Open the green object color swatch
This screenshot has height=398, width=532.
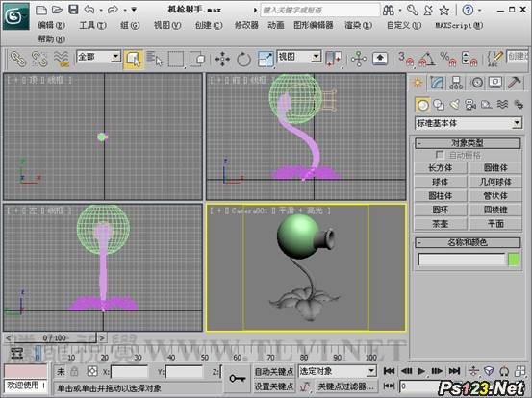click(514, 260)
